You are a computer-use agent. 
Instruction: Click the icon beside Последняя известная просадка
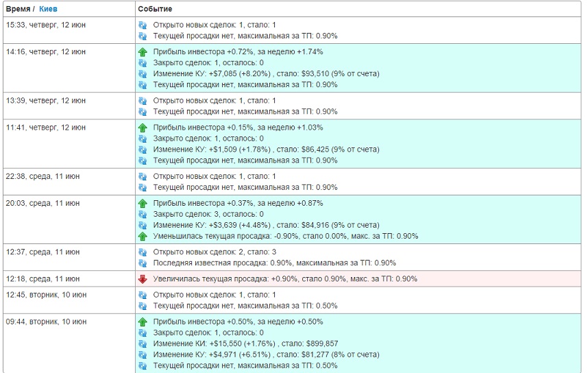point(143,263)
